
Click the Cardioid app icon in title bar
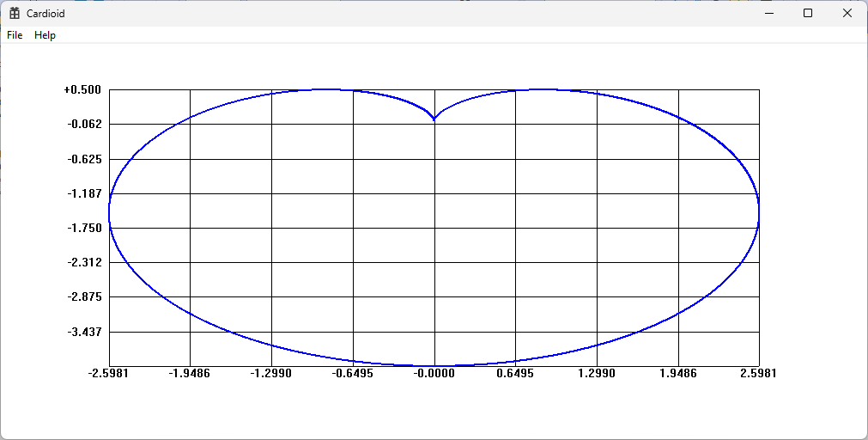click(x=15, y=13)
